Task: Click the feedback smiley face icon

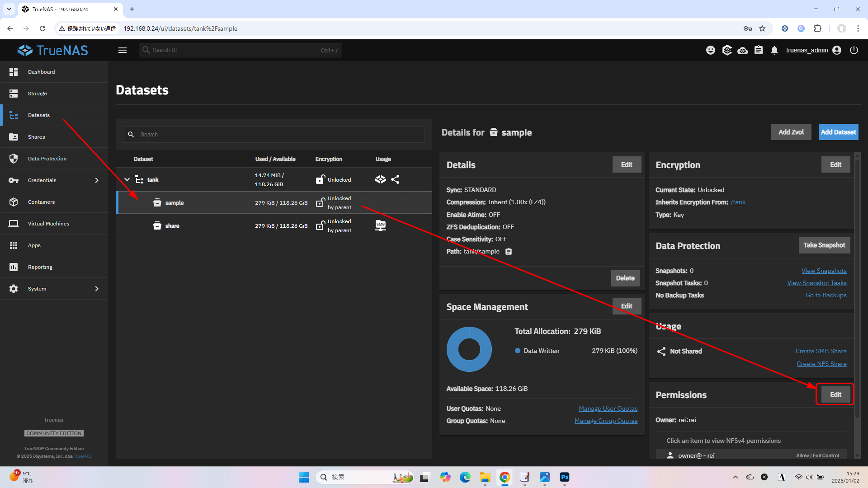Action: click(711, 50)
